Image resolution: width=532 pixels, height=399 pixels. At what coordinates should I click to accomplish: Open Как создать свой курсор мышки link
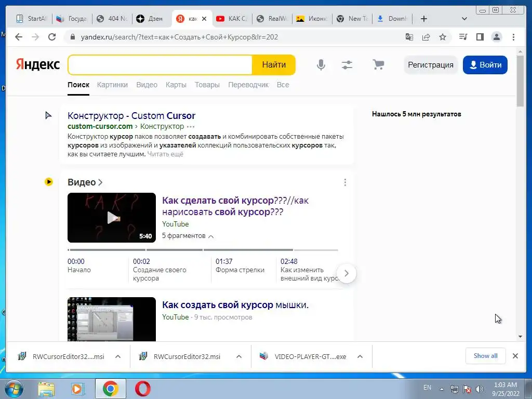pos(235,305)
